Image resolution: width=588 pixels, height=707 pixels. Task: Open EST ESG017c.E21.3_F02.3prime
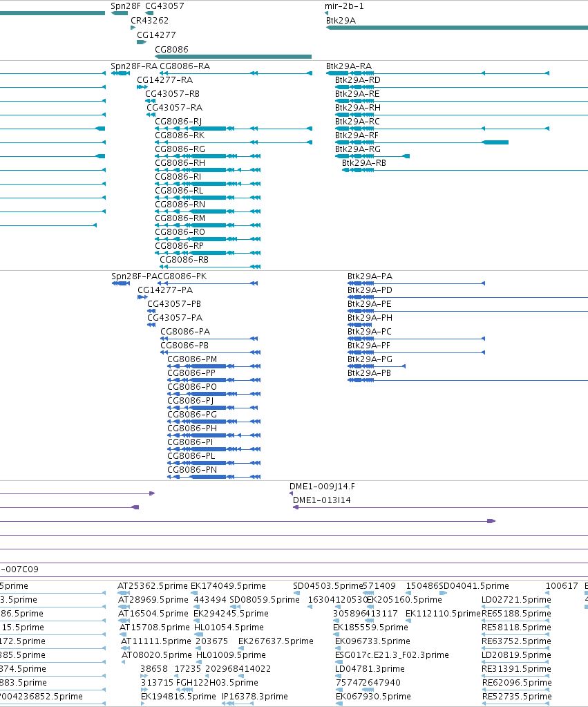coord(392,655)
